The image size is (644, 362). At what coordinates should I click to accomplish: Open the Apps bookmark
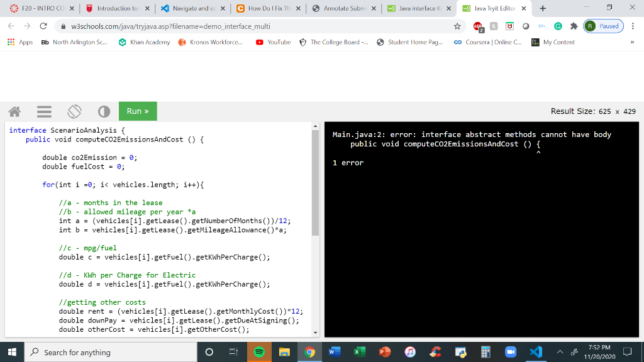20,42
